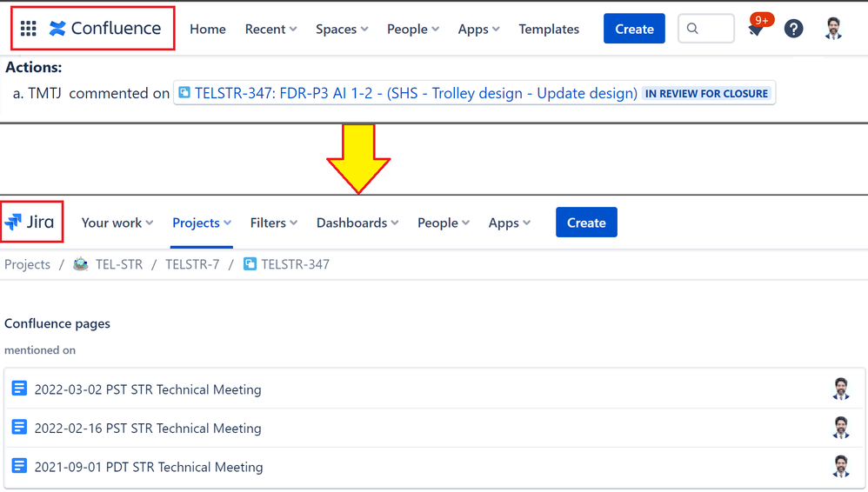Click the TELSTR-347 breadcrumb link
The image size is (868, 492).
(x=295, y=264)
